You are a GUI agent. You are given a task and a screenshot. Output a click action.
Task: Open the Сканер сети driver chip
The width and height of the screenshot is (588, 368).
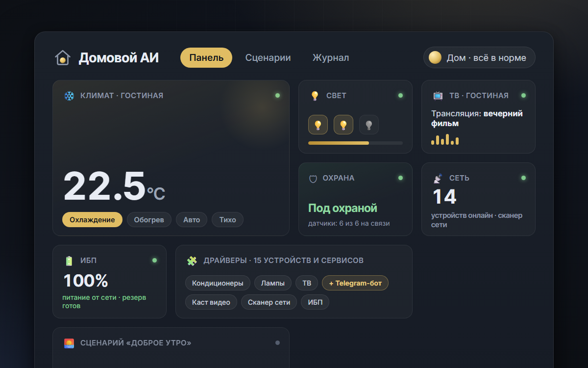(269, 302)
